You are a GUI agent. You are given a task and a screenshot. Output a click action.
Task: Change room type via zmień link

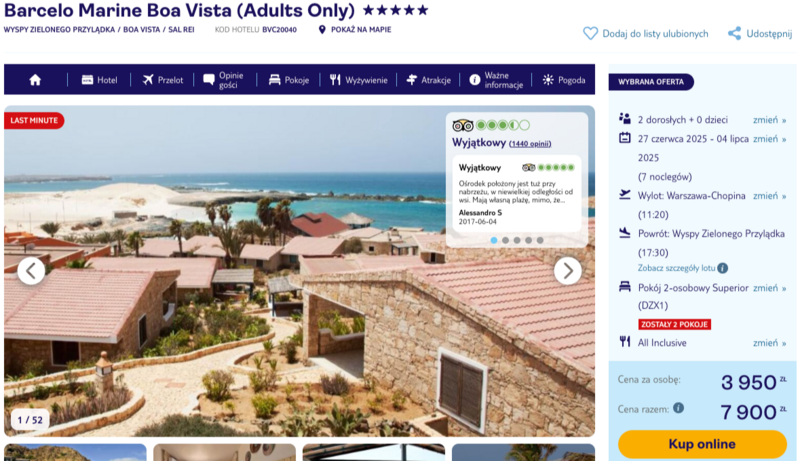click(x=769, y=288)
